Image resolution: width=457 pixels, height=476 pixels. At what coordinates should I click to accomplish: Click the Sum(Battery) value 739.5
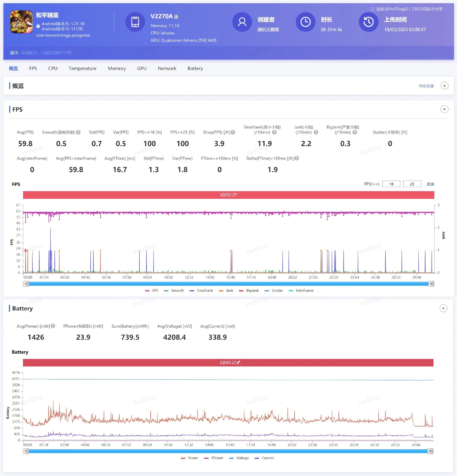pos(130,337)
